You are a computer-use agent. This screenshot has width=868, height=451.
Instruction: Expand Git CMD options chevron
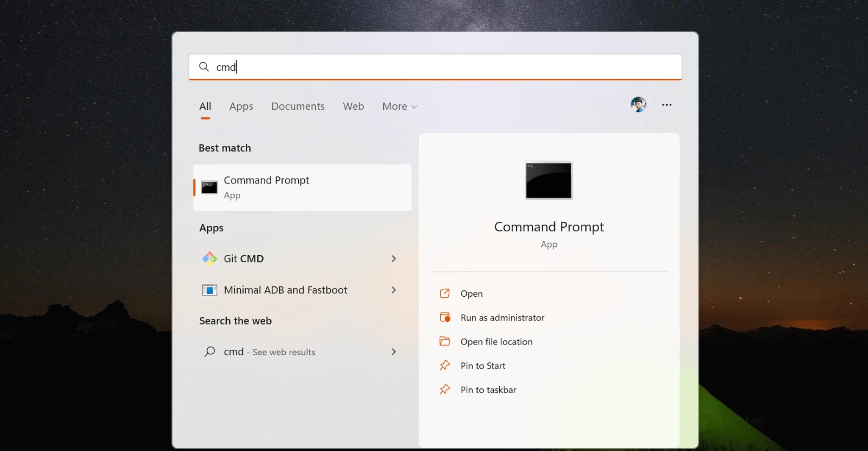[x=394, y=259]
